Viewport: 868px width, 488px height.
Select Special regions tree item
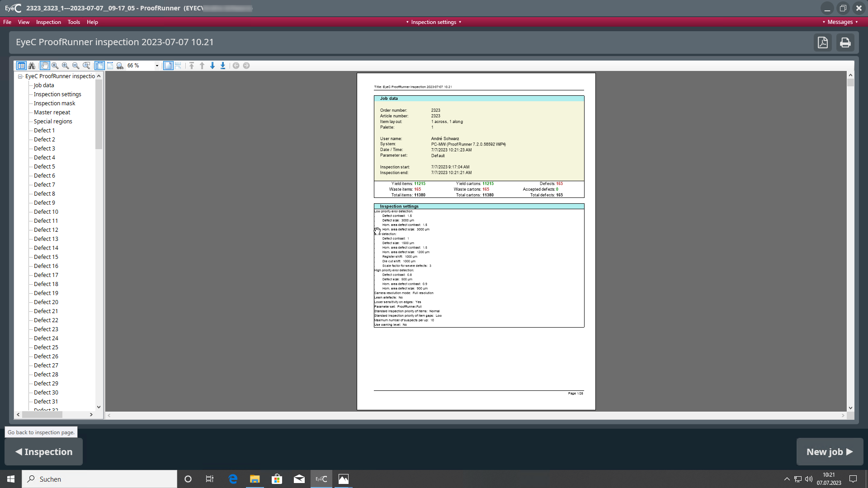(x=53, y=122)
